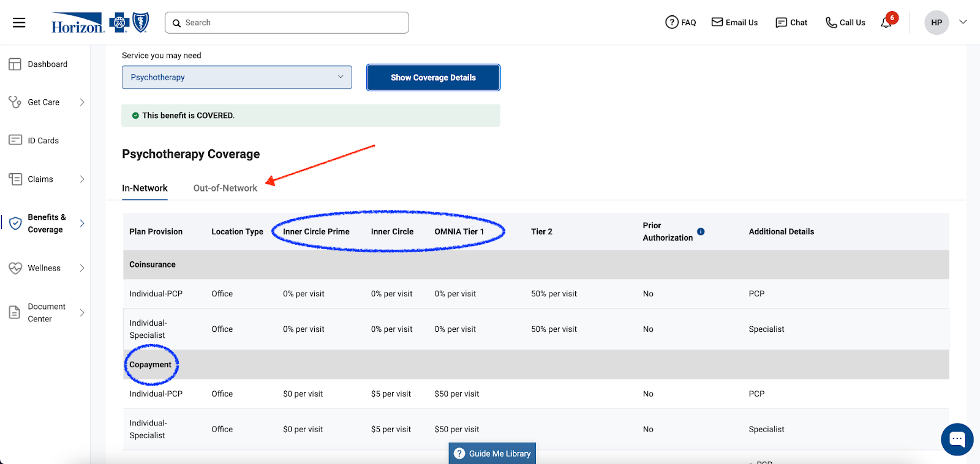This screenshot has width=980, height=464.
Task: Click '50% per visit' in Individual-PCP row
Action: (x=554, y=294)
